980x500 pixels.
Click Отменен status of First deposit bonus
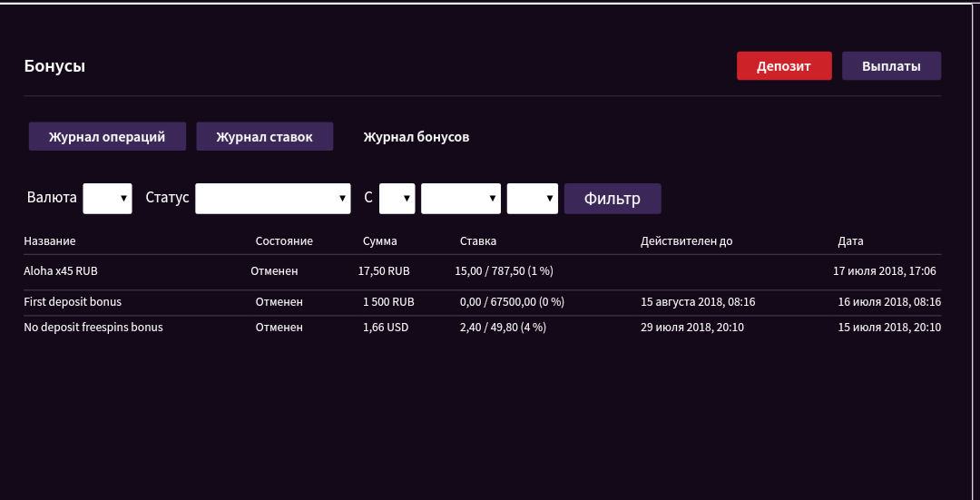click(x=279, y=302)
